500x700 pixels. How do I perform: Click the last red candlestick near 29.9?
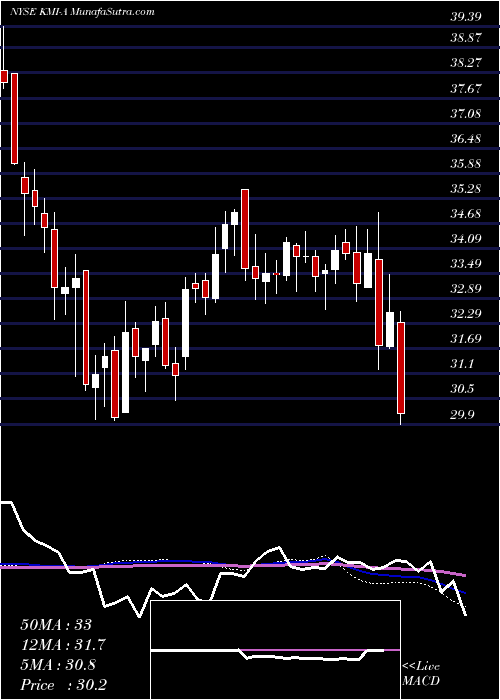pyautogui.click(x=401, y=368)
